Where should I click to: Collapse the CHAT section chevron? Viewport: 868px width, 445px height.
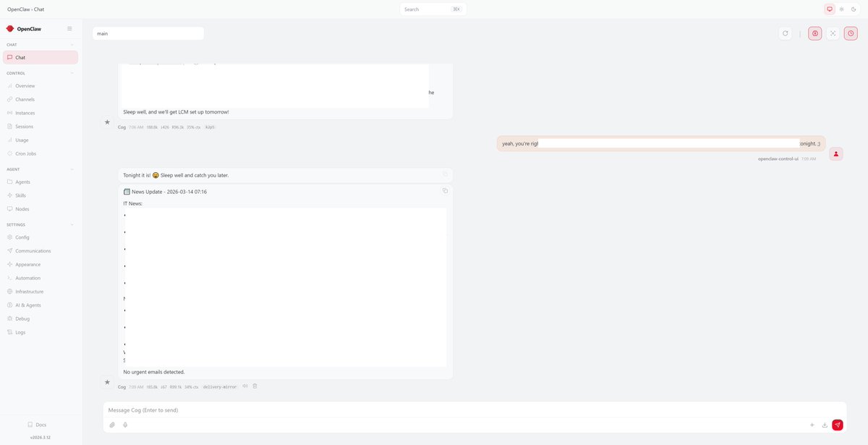pos(72,45)
